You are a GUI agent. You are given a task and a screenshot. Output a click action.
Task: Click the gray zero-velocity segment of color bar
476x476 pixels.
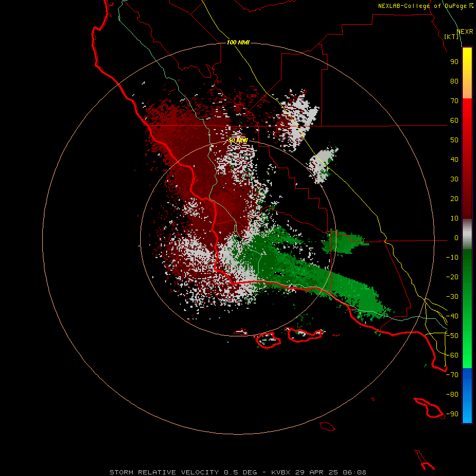pyautogui.click(x=467, y=234)
